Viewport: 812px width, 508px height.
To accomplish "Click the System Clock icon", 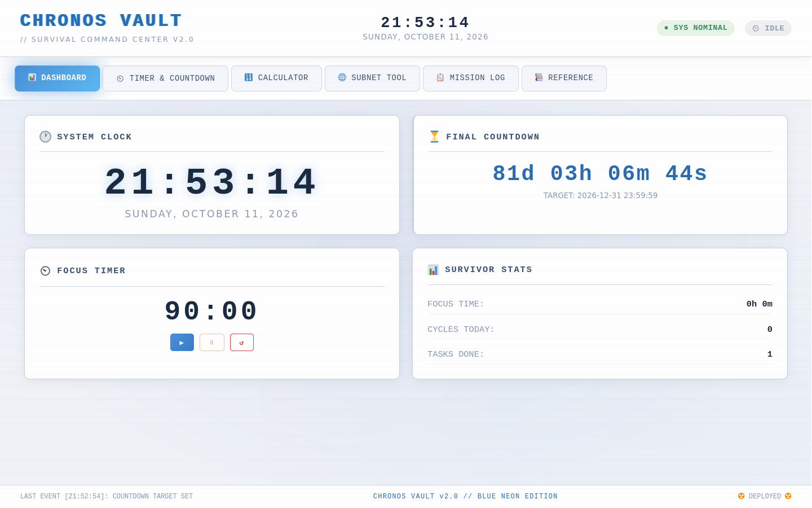I will tap(45, 137).
